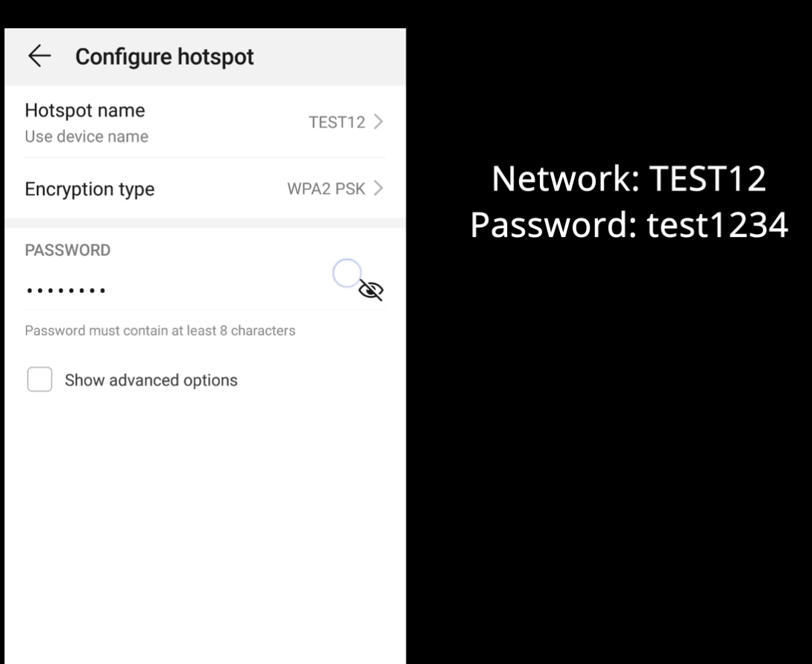Select the "Encryption type" label
The width and height of the screenshot is (812, 664).
point(89,189)
